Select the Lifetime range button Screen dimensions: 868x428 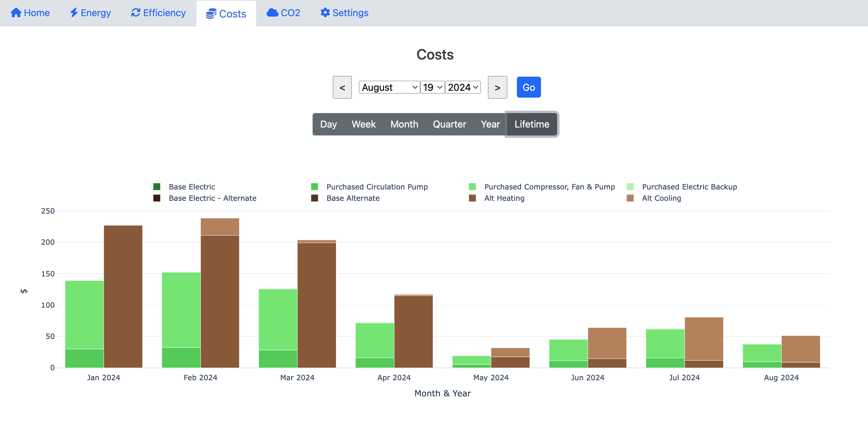coord(532,124)
